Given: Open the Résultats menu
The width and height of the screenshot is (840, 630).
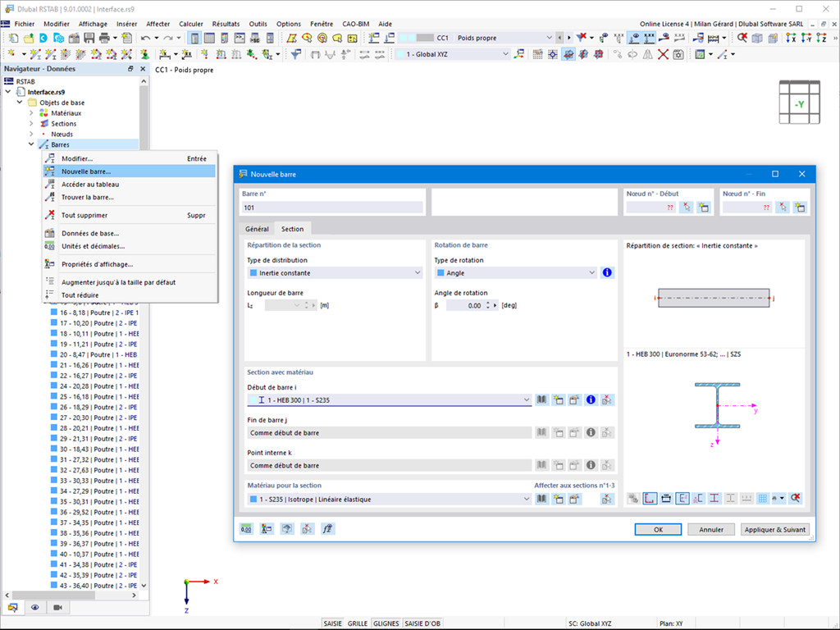Looking at the screenshot, I should 226,24.
